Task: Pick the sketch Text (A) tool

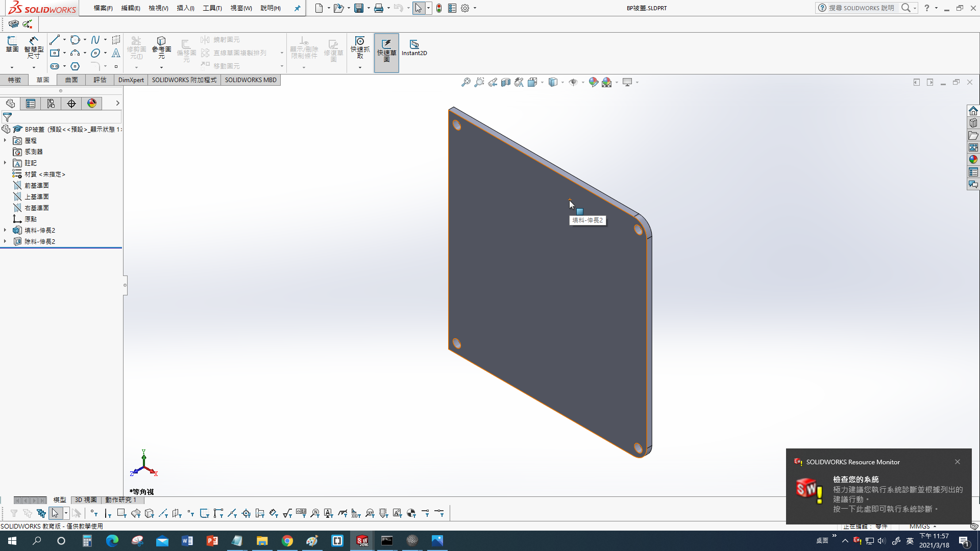Action: pos(116,53)
